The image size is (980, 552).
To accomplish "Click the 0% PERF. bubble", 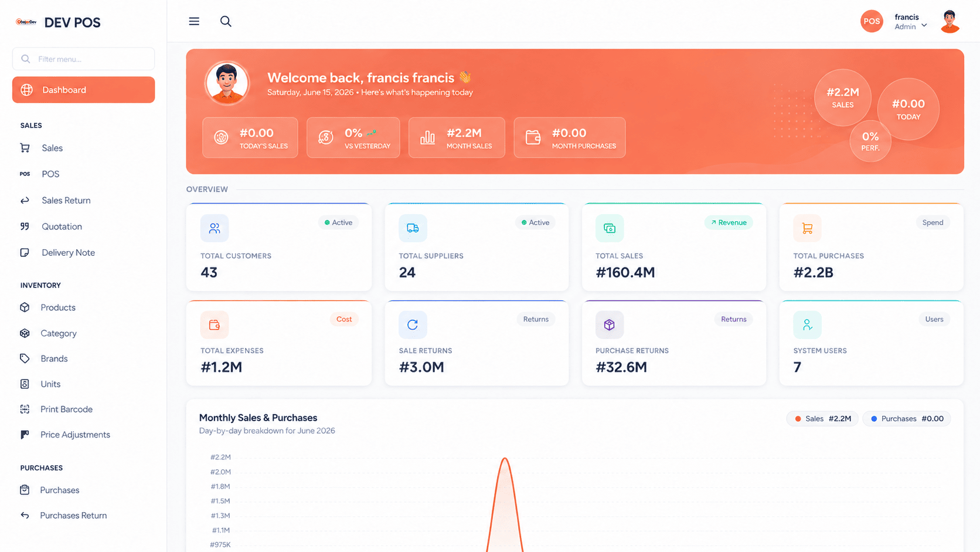I will [x=870, y=141].
